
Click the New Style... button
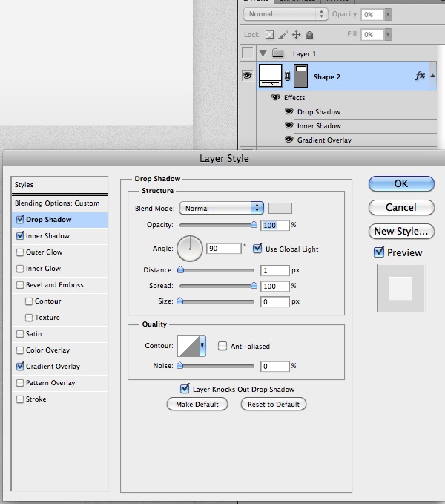point(401,232)
